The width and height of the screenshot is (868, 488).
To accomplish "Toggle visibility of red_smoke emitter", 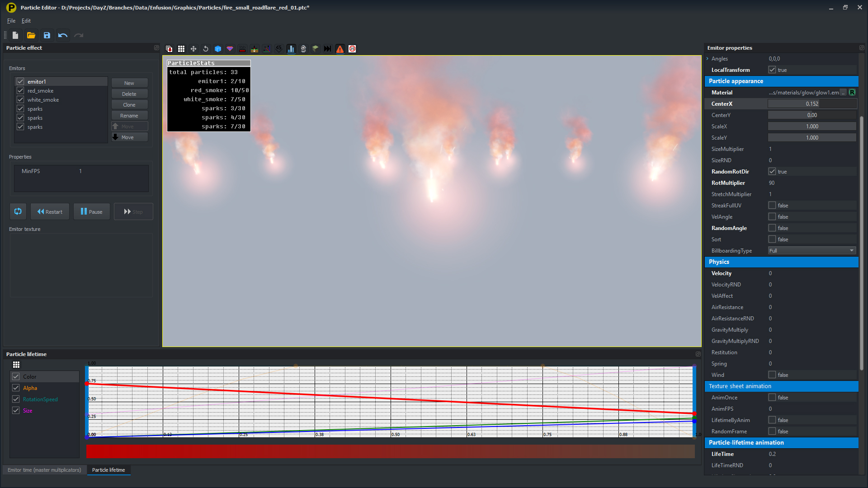I will (x=20, y=90).
